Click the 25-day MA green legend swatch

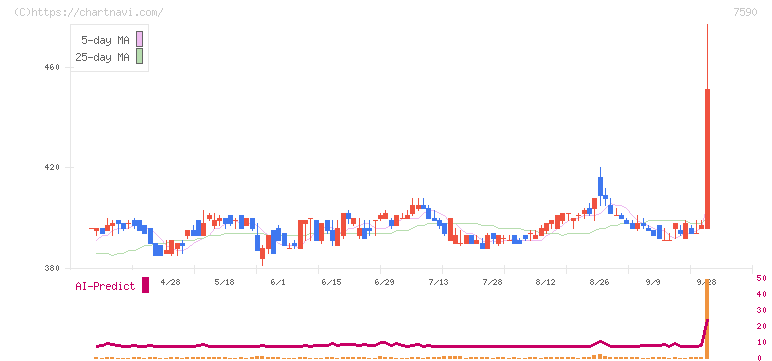point(139,57)
